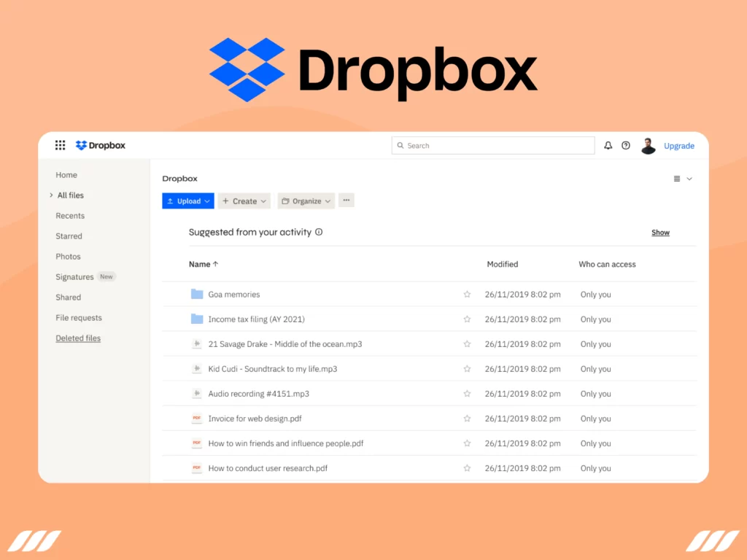Star the Goa memories folder
747x560 pixels.
[x=467, y=295]
